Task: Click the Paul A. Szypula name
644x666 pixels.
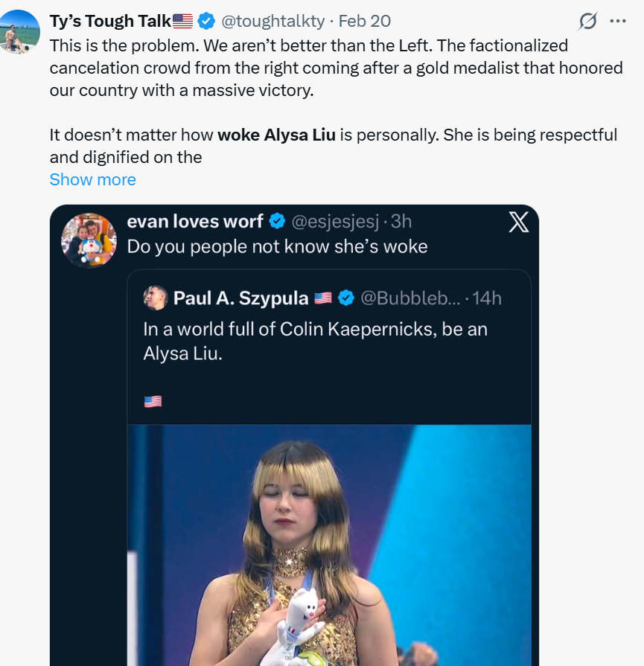Action: tap(240, 298)
